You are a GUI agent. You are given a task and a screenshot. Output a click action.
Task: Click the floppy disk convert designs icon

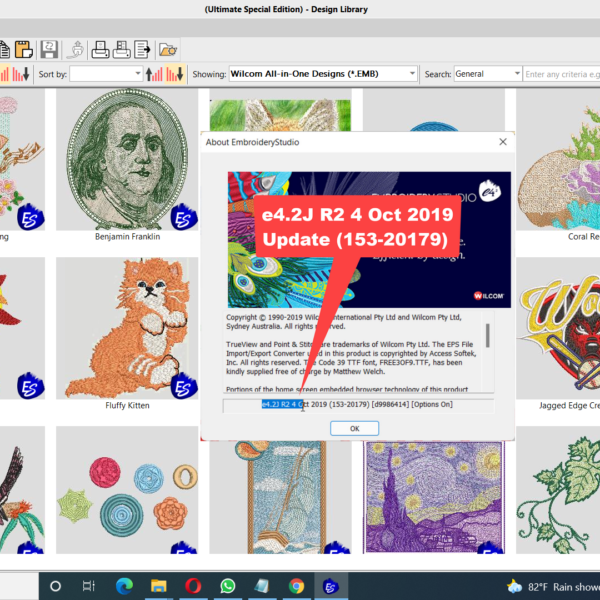point(50,48)
